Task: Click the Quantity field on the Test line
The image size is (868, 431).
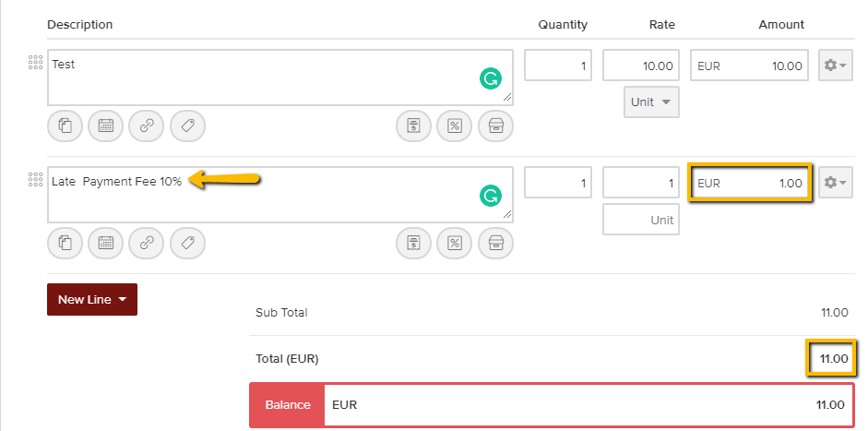Action: point(558,66)
